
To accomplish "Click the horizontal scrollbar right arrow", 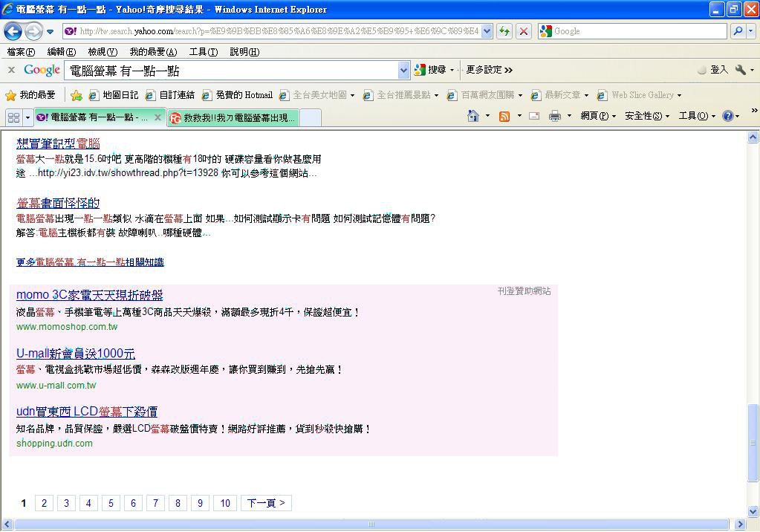I will point(740,525).
